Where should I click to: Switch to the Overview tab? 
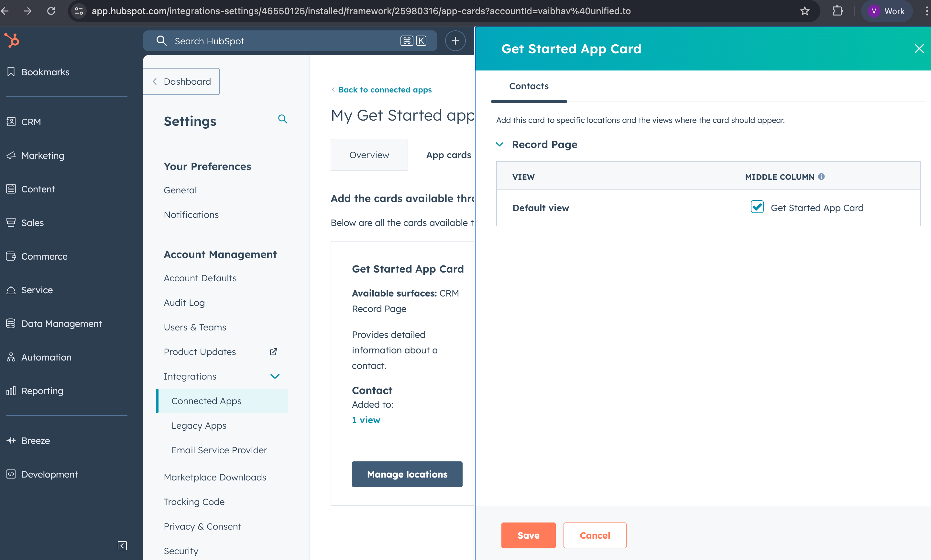(369, 155)
